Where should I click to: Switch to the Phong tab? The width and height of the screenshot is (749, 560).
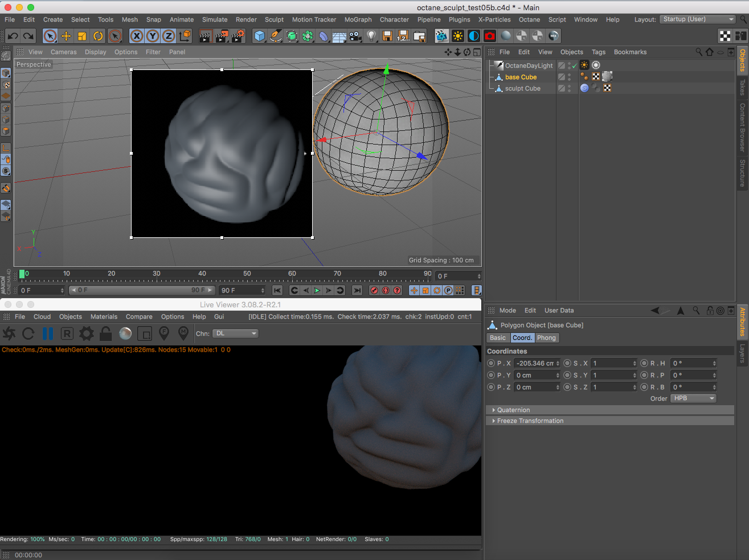pyautogui.click(x=546, y=337)
